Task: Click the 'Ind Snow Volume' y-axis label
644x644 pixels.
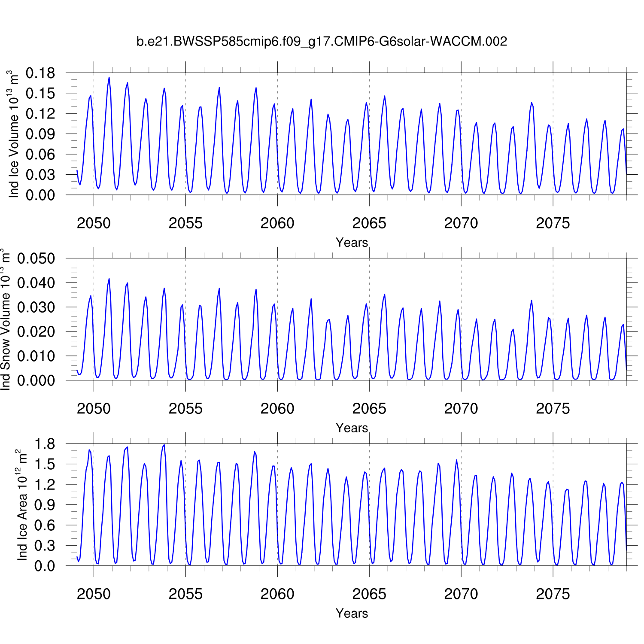Action: (5, 319)
